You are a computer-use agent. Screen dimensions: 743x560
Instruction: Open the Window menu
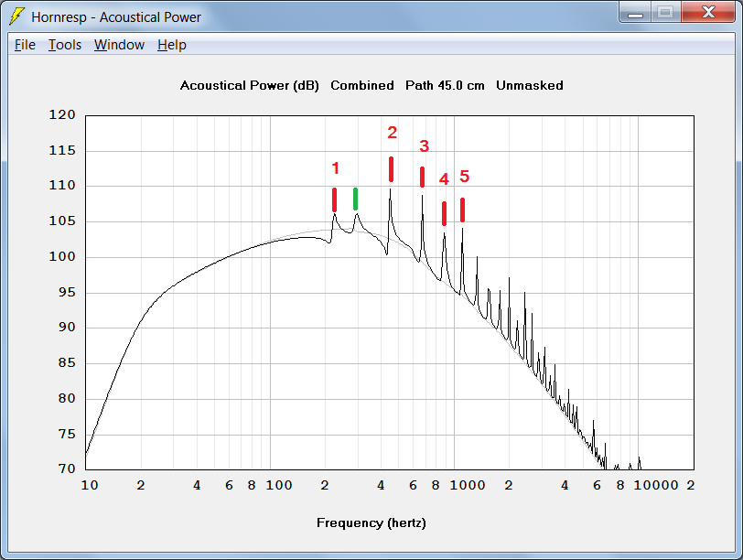click(x=119, y=45)
